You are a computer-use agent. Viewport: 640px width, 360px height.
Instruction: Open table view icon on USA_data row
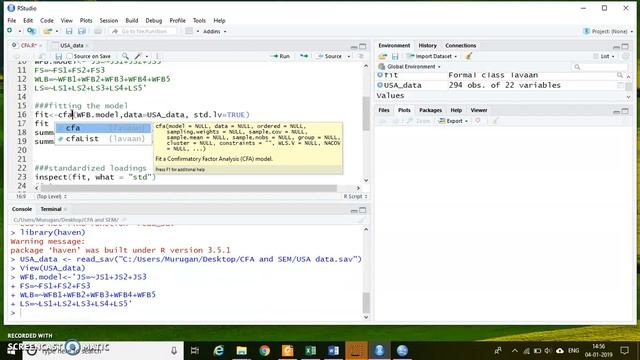(620, 85)
